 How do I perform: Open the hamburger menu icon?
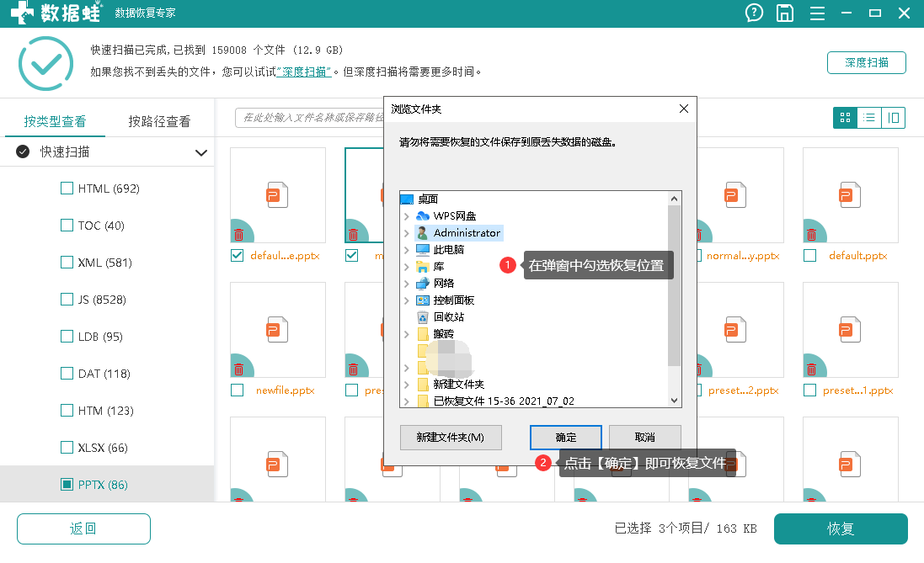tap(817, 13)
